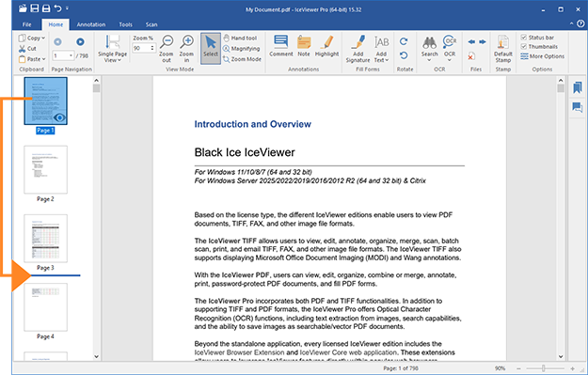Viewport: 588px width, 375px height.
Task: Undo the last action
Action: [57, 8]
